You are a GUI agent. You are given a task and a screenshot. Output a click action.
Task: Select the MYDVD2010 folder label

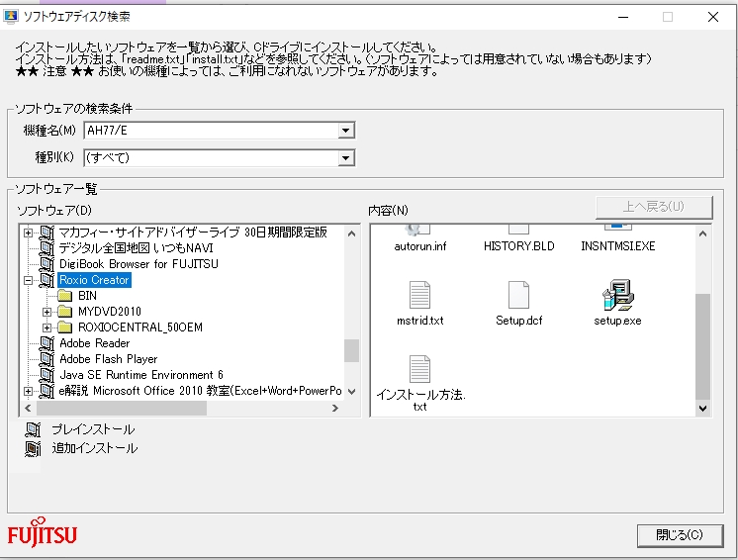pyautogui.click(x=110, y=312)
